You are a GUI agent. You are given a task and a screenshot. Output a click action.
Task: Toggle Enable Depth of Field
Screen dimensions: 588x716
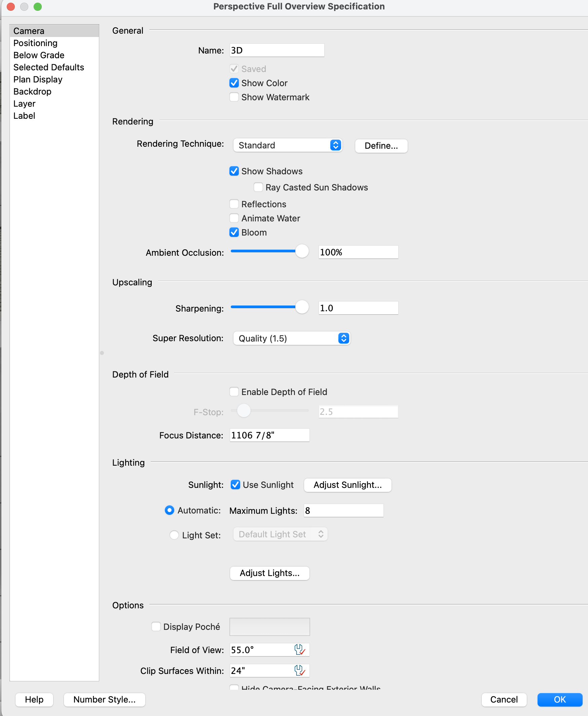[234, 392]
